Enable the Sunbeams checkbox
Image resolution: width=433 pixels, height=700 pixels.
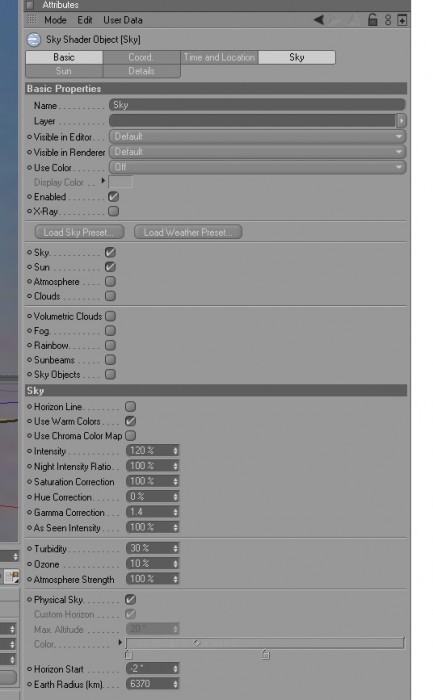(110, 359)
